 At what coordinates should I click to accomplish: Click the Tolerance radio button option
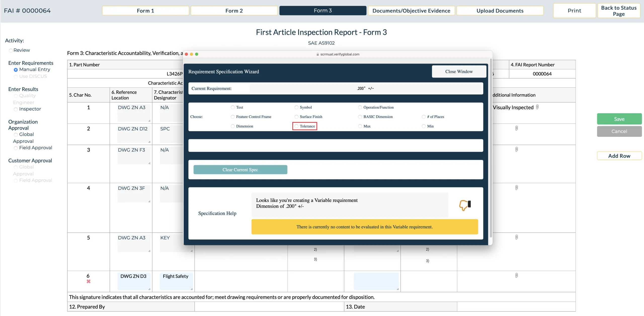pos(296,126)
